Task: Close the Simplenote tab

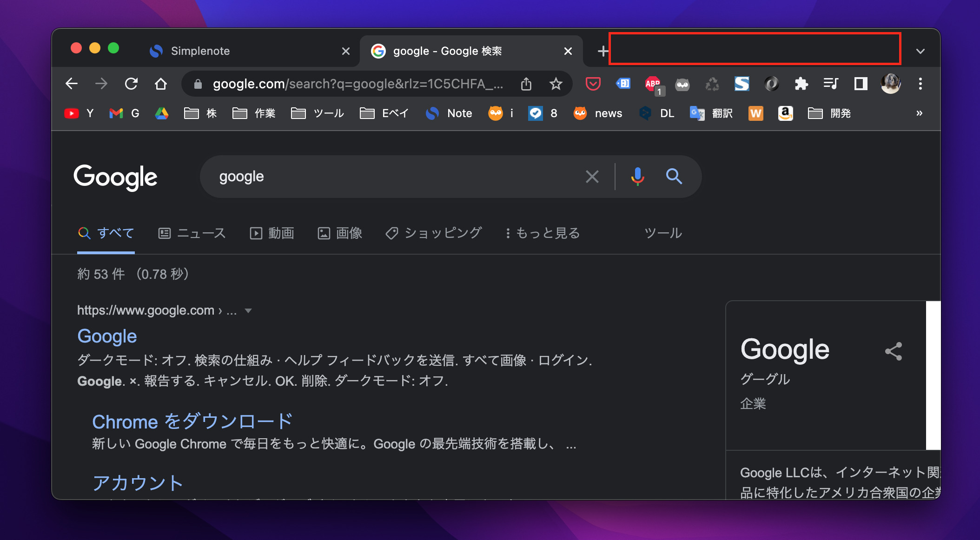Action: tap(345, 51)
